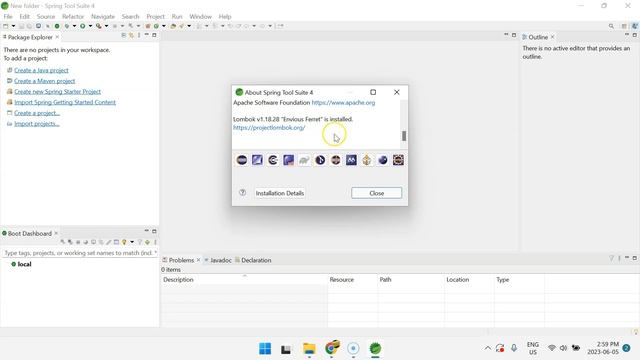The height and width of the screenshot is (360, 640).
Task: Select the local node in Boot Dashboard
Action: coord(21,264)
